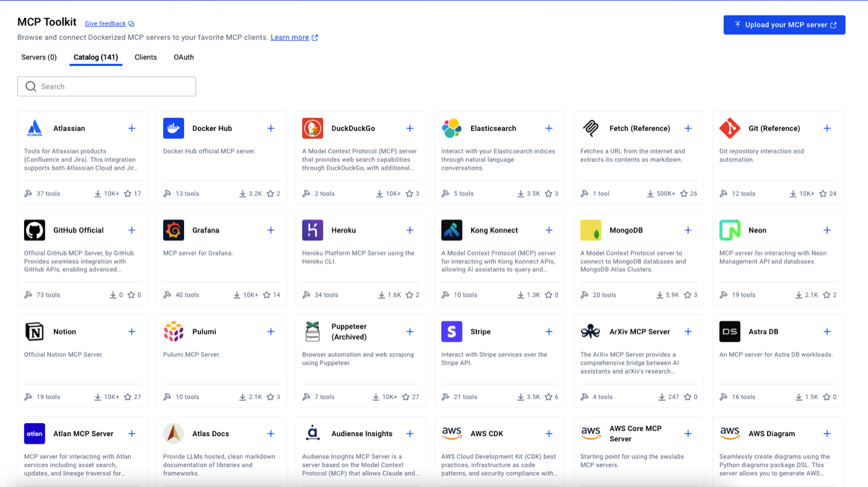868x487 pixels.
Task: Add AWS Diagram server using plus icon
Action: point(827,434)
